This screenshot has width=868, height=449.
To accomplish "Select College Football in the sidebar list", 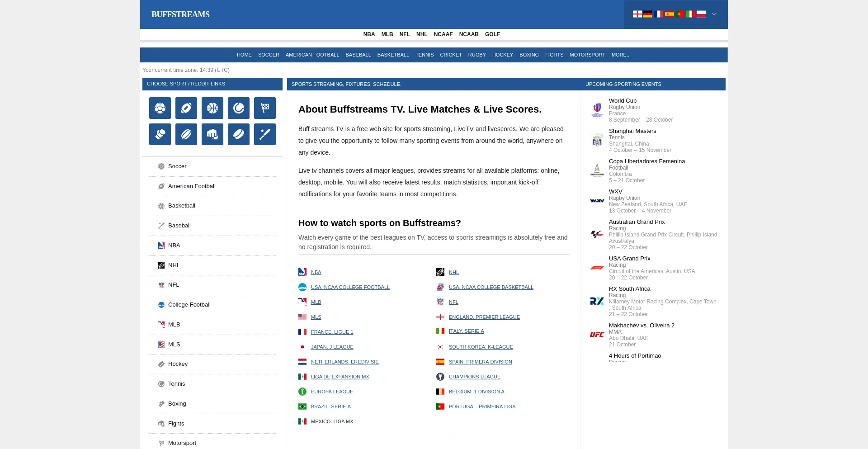I will click(x=189, y=305).
